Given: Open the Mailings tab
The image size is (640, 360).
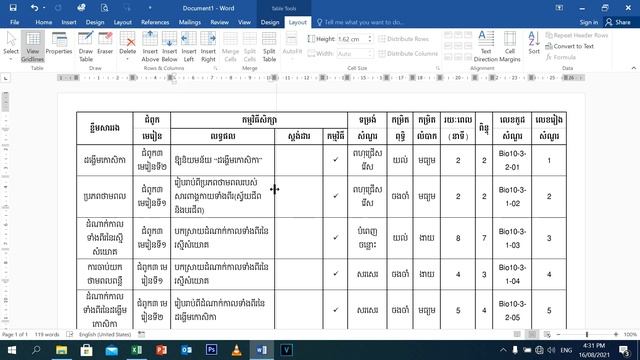Looking at the screenshot, I should click(189, 22).
